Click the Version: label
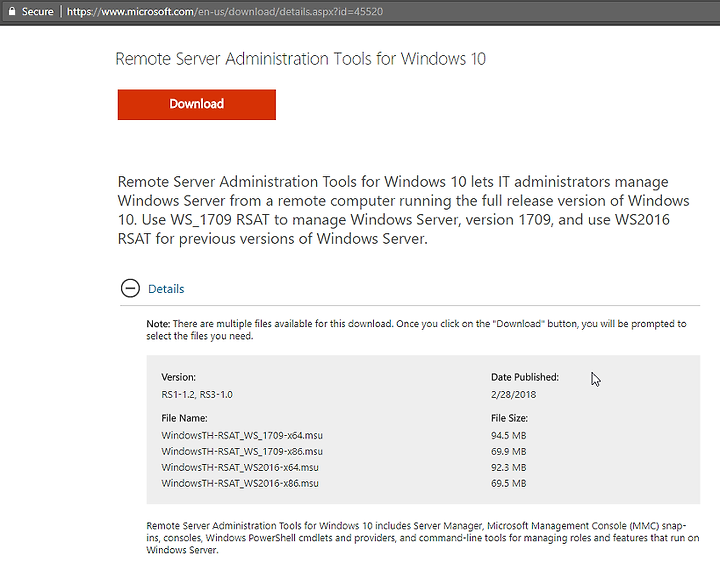The width and height of the screenshot is (720, 577). (x=179, y=377)
